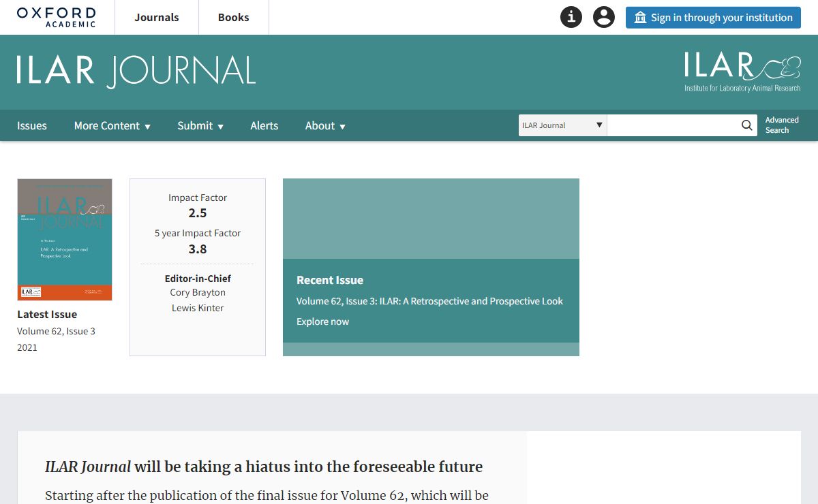Go to the Issues menu item
This screenshot has height=504, width=818.
click(x=32, y=125)
